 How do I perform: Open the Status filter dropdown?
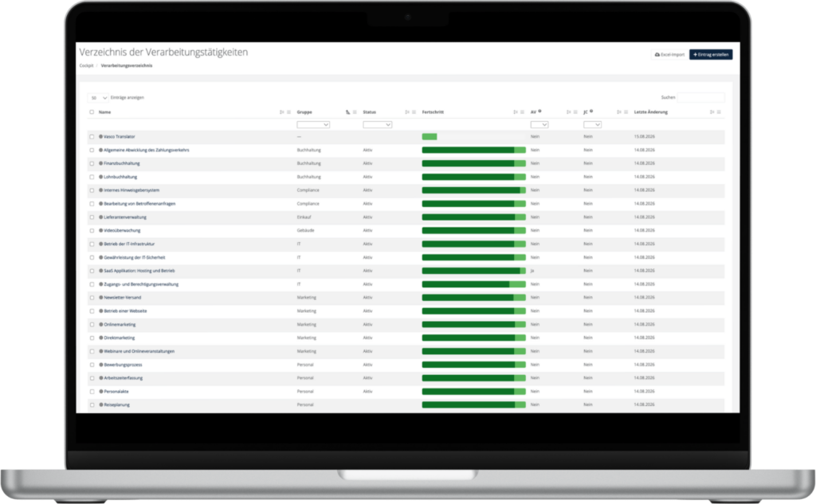(x=377, y=125)
